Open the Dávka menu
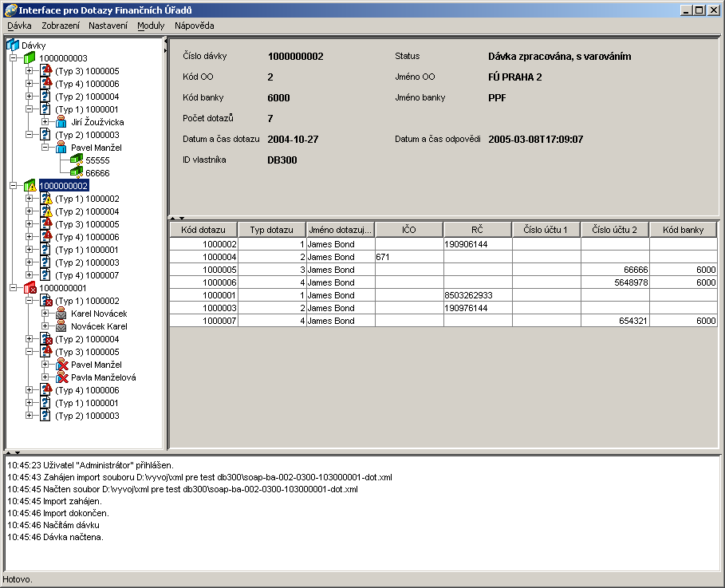Viewport: 725px width, 588px height. [19, 26]
